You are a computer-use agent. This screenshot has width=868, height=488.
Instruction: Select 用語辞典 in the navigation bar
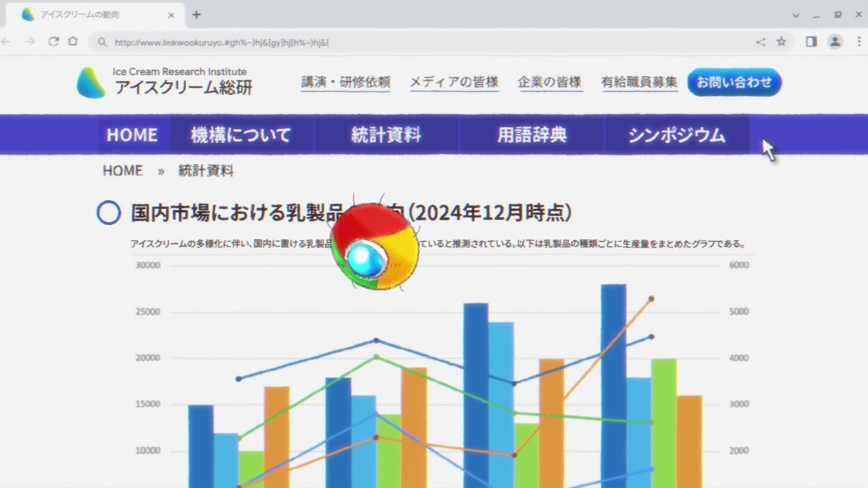pos(532,135)
